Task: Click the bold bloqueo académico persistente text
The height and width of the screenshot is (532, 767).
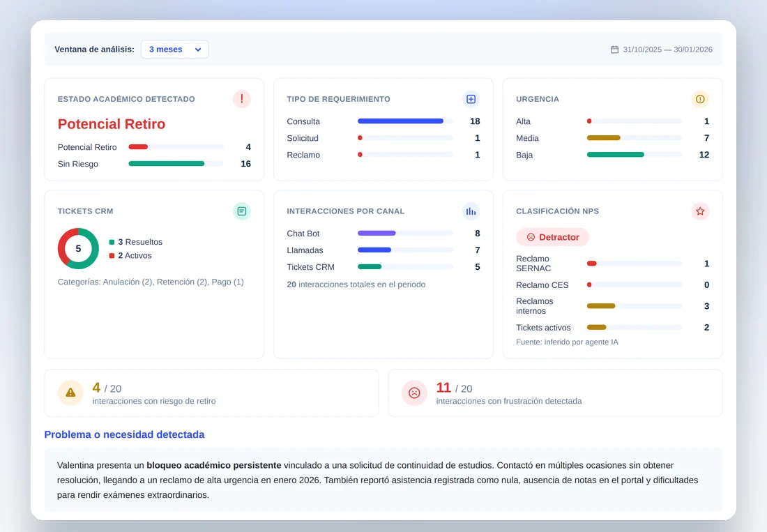Action: (x=214, y=465)
